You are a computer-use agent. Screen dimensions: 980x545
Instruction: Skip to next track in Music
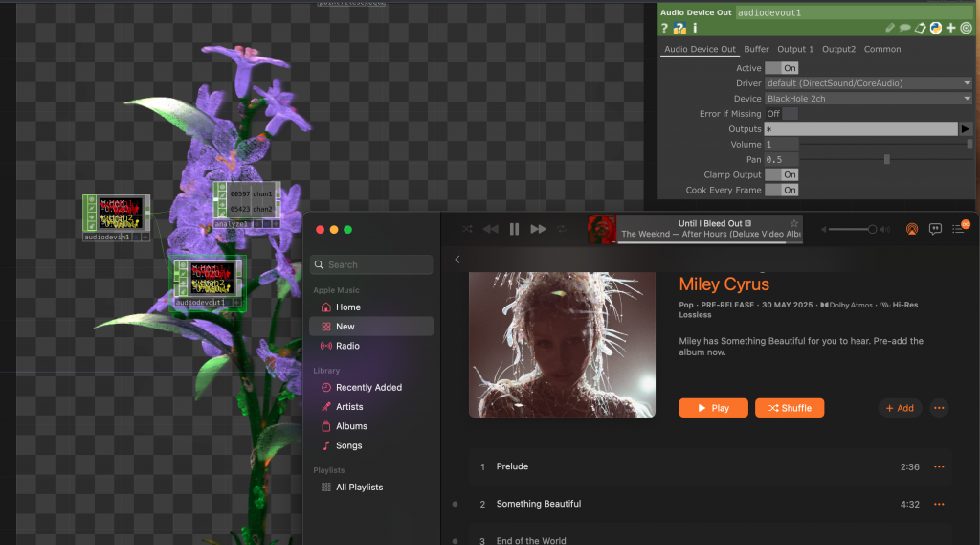click(538, 229)
